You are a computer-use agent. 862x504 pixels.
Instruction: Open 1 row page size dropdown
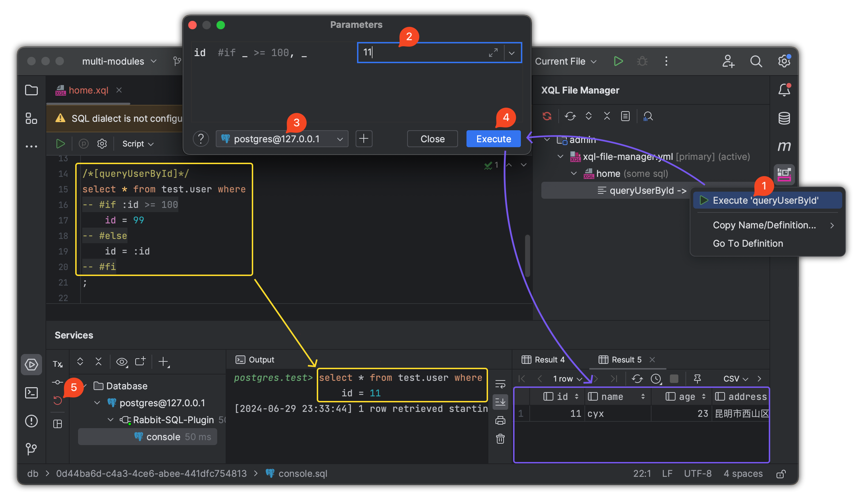click(x=568, y=379)
